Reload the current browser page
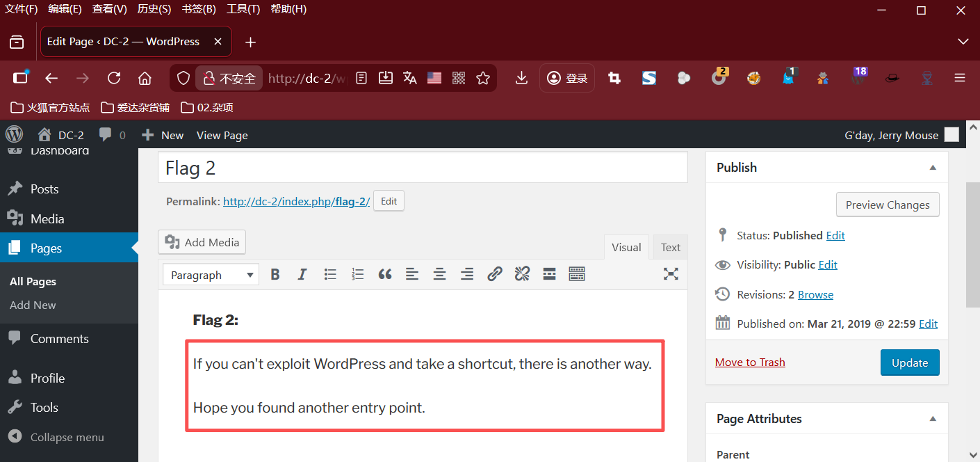 (x=114, y=79)
